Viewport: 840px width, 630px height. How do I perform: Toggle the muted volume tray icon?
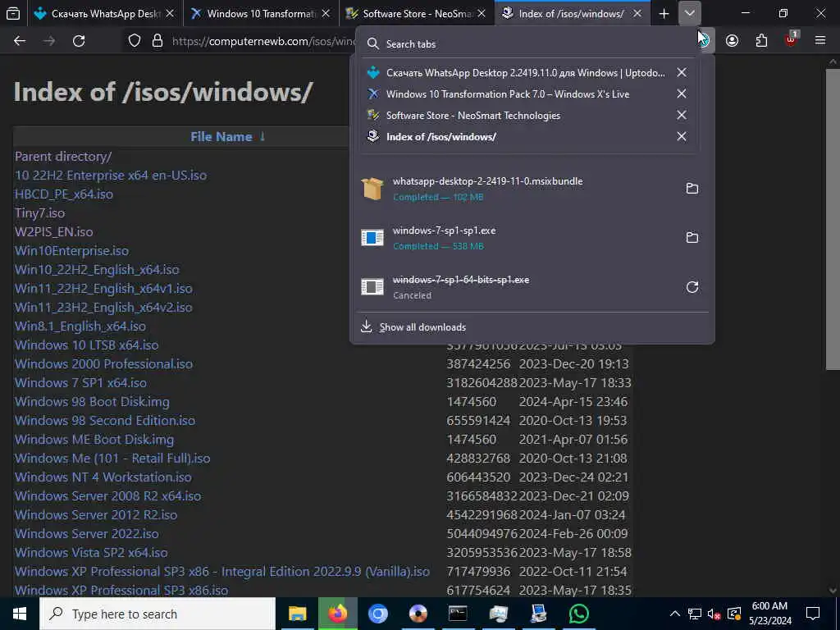[714, 614]
